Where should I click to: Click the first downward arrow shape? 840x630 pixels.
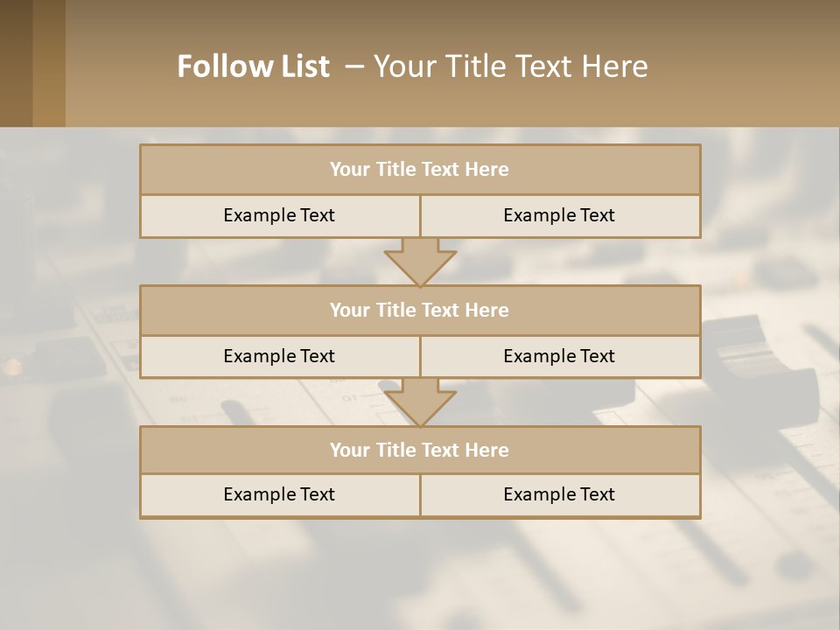pyautogui.click(x=420, y=262)
